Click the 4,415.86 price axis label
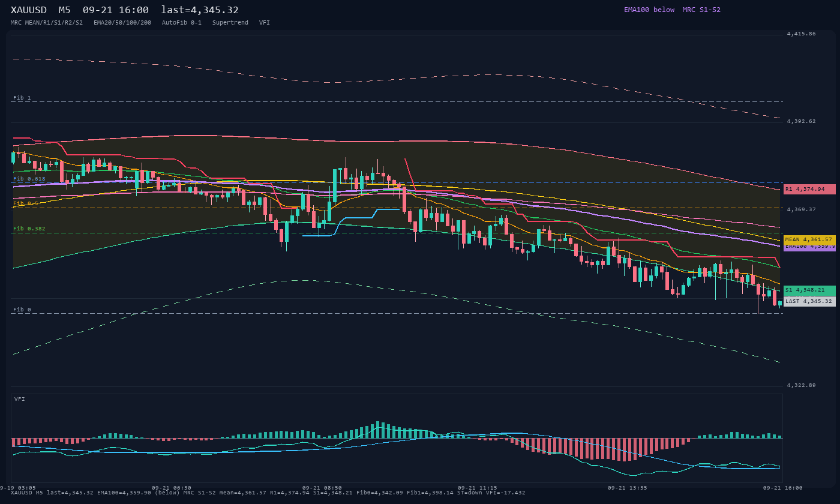 click(802, 34)
